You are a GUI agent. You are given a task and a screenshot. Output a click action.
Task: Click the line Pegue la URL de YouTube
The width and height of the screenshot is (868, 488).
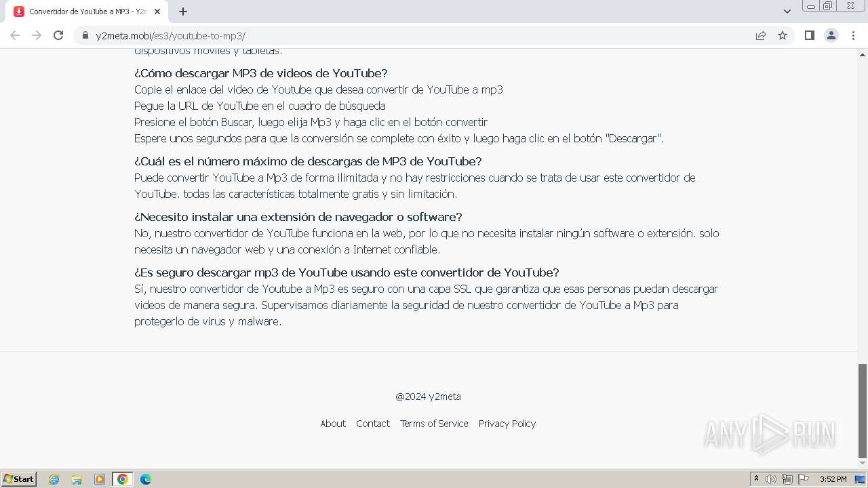click(x=260, y=106)
